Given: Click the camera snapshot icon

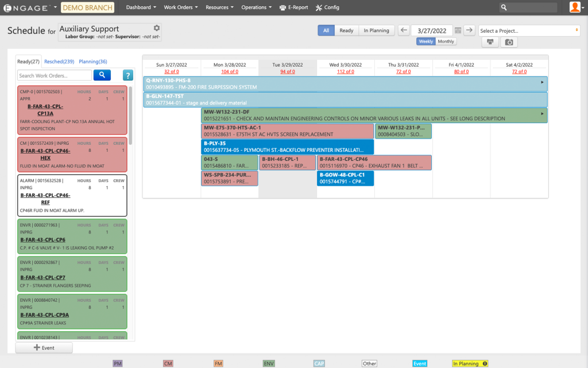Looking at the screenshot, I should click(x=508, y=43).
